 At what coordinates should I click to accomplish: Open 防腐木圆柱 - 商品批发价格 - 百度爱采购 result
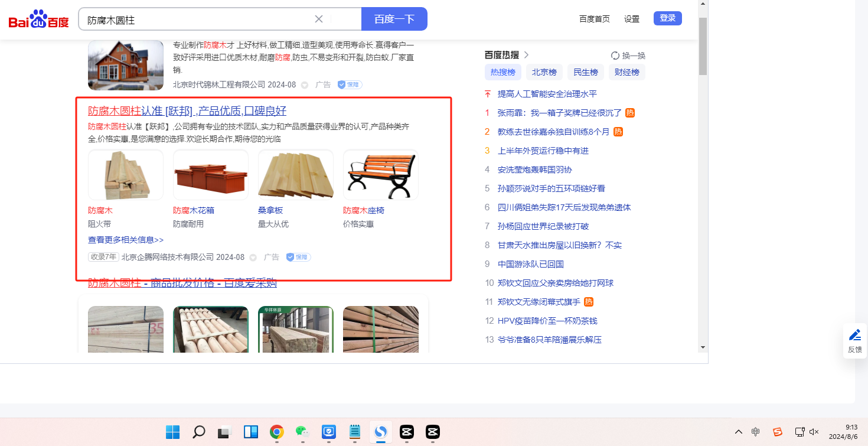coord(182,283)
